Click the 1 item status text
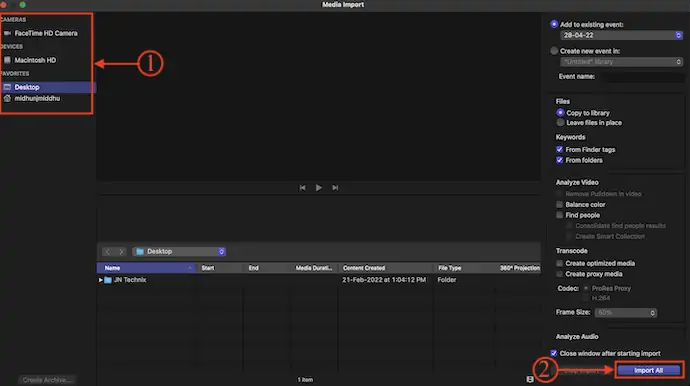 305,379
